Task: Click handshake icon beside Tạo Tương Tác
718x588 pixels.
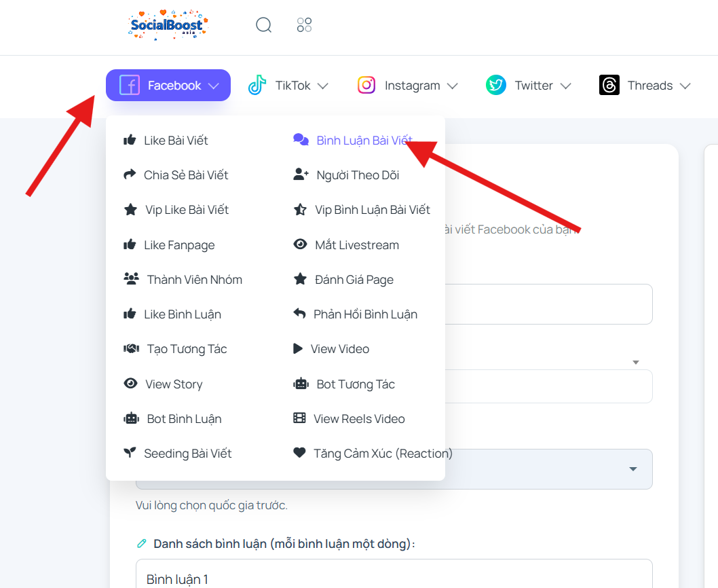Action: tap(132, 349)
